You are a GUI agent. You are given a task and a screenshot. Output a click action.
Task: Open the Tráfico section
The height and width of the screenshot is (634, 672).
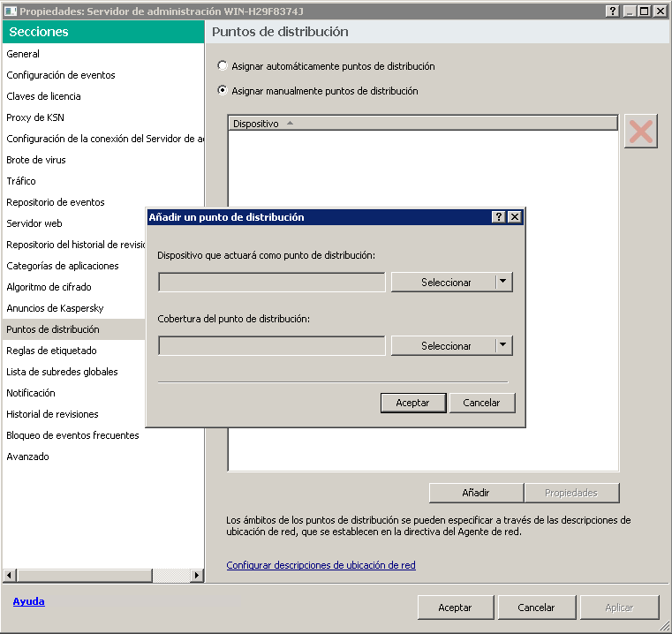click(x=102, y=181)
